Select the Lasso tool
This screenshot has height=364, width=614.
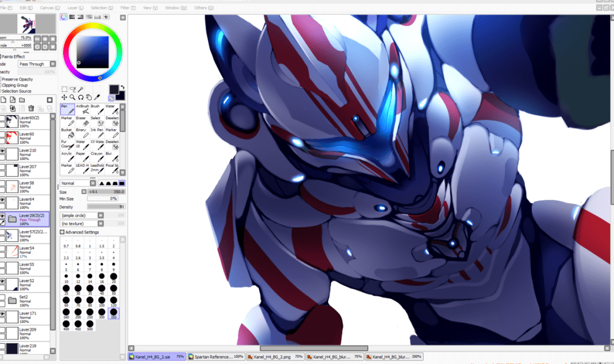[x=72, y=89]
